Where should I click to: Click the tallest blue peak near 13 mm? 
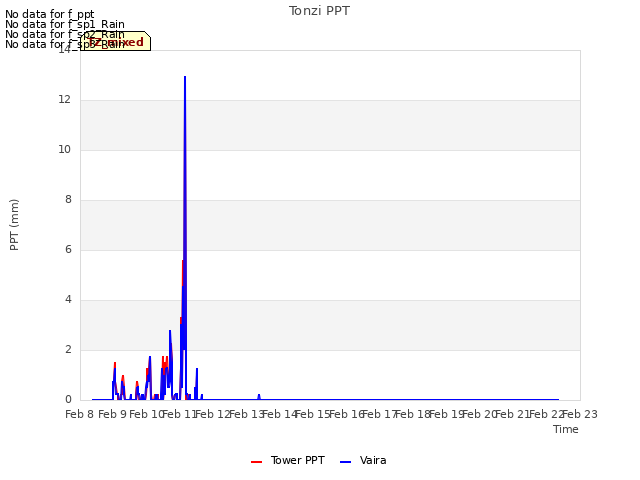(x=185, y=78)
